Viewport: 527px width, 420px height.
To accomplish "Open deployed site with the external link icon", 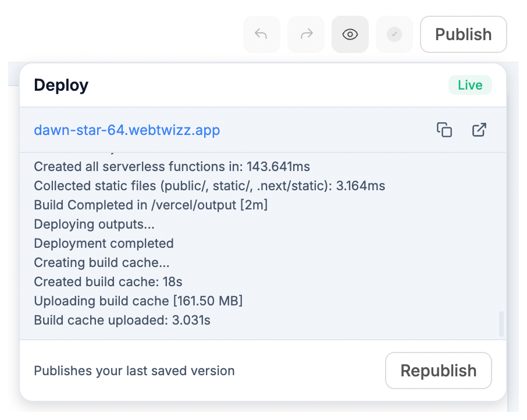I will pyautogui.click(x=479, y=130).
